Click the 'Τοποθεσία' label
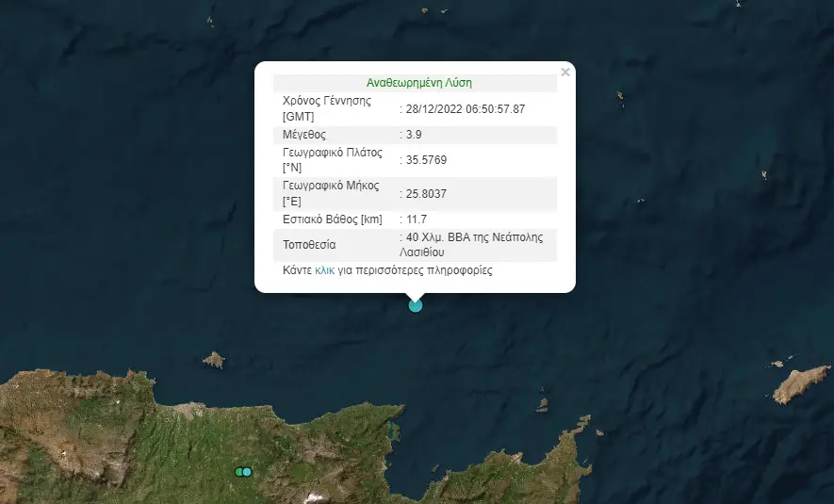The image size is (834, 504). point(309,245)
